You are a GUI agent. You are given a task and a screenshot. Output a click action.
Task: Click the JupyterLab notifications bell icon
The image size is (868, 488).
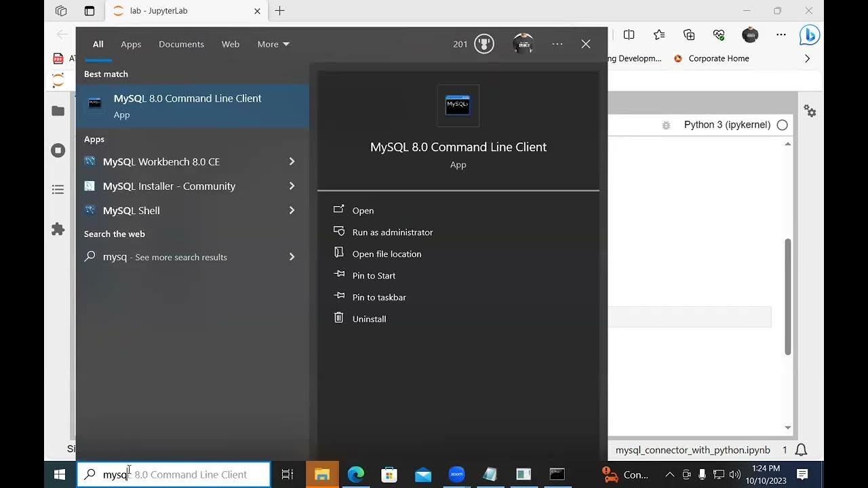[x=801, y=450]
